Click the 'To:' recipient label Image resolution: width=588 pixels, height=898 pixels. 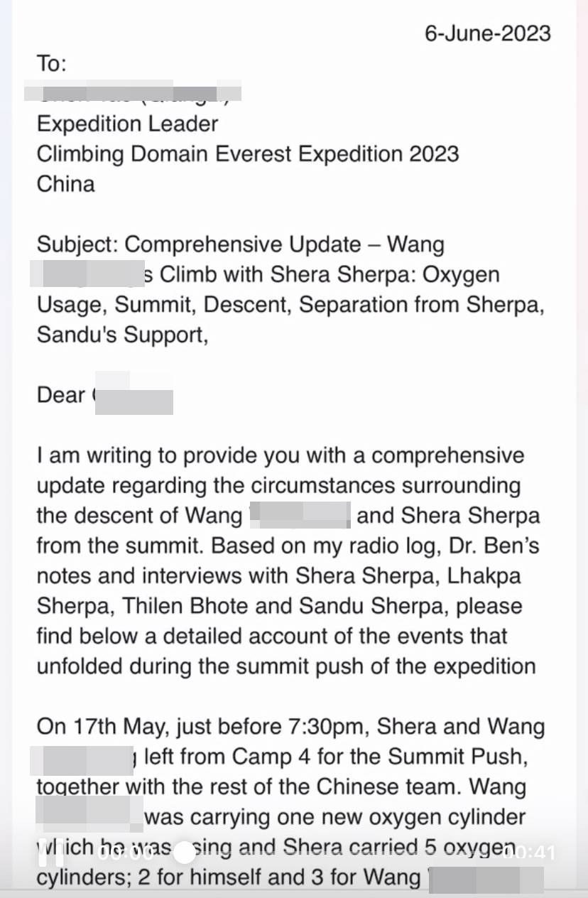click(52, 64)
